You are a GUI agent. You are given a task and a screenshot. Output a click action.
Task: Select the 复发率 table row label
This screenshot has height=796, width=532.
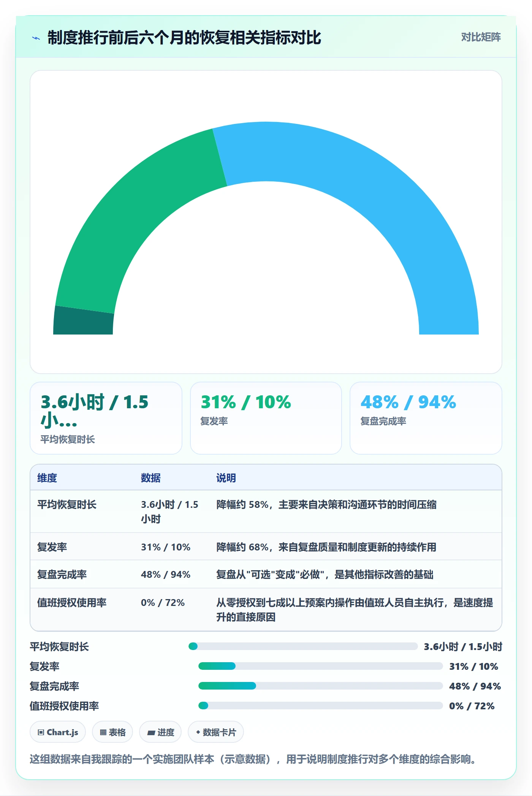tap(52, 547)
